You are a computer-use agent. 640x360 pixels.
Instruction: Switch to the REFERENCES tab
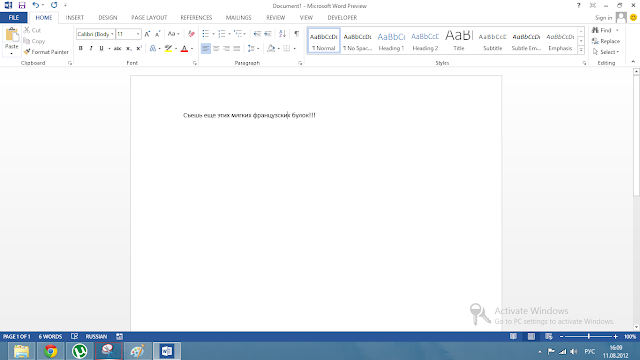[196, 18]
